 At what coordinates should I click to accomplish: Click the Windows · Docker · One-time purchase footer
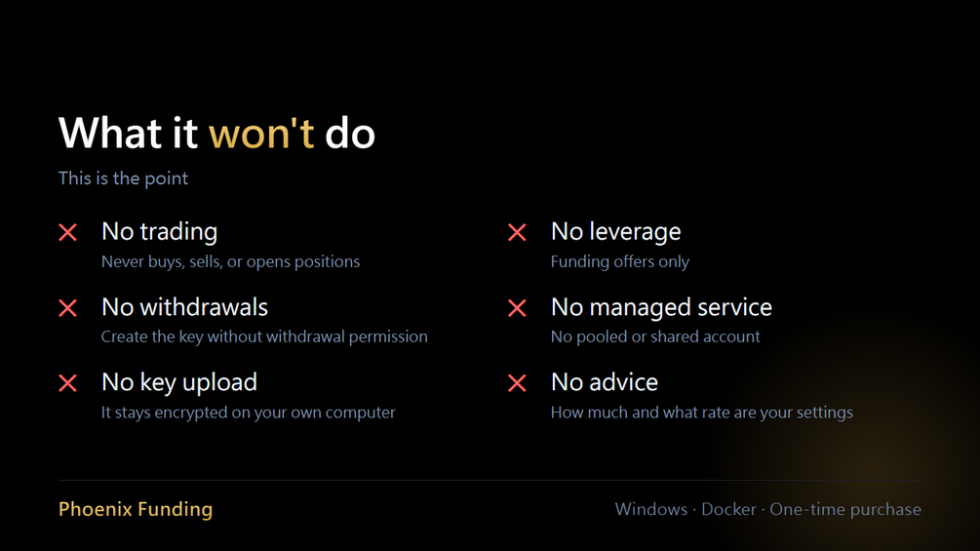768,509
